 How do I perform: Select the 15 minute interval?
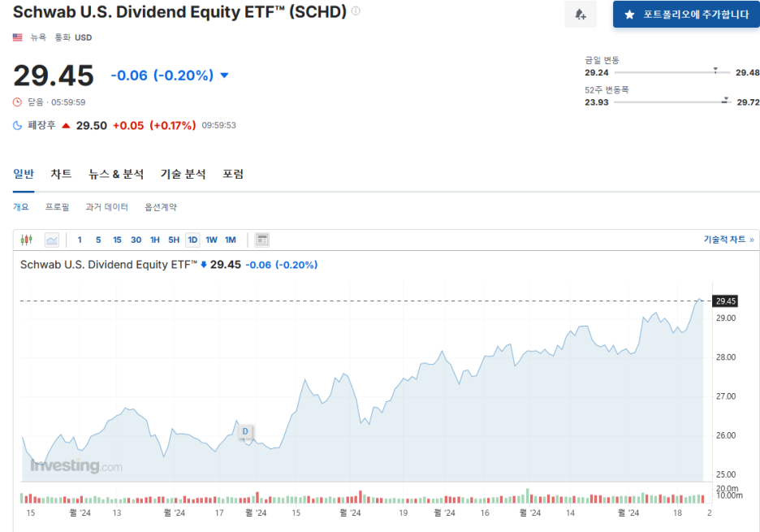[x=117, y=240]
